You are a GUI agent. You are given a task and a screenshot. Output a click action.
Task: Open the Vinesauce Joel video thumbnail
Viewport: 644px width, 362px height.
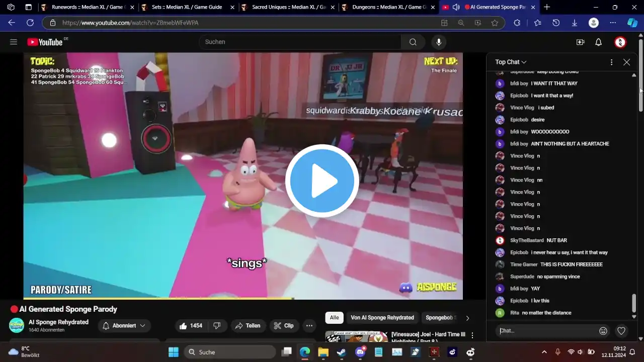[x=356, y=336]
